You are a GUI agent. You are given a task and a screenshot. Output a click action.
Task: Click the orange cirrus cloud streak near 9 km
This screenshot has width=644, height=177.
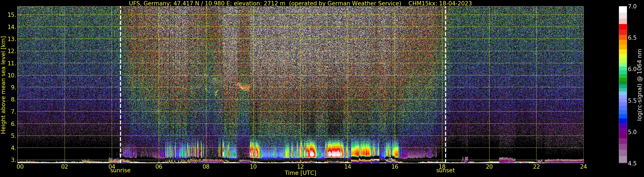click(243, 87)
